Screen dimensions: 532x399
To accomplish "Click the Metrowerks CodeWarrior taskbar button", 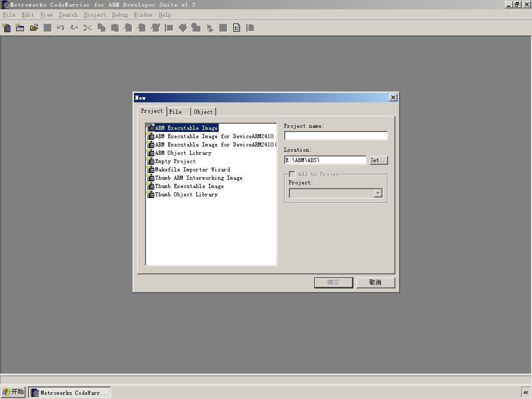I will click(x=70, y=393).
